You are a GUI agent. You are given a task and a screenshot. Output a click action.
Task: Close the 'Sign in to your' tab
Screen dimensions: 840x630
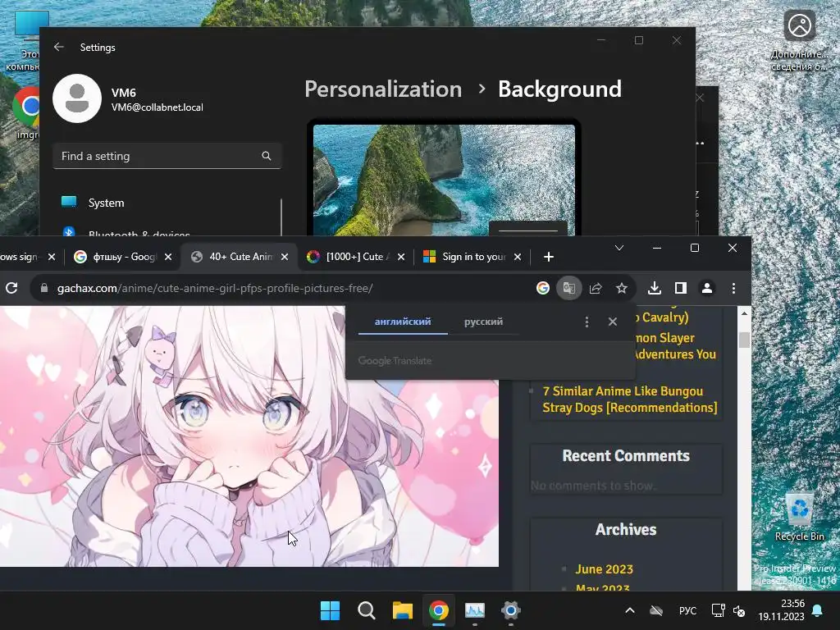click(518, 257)
